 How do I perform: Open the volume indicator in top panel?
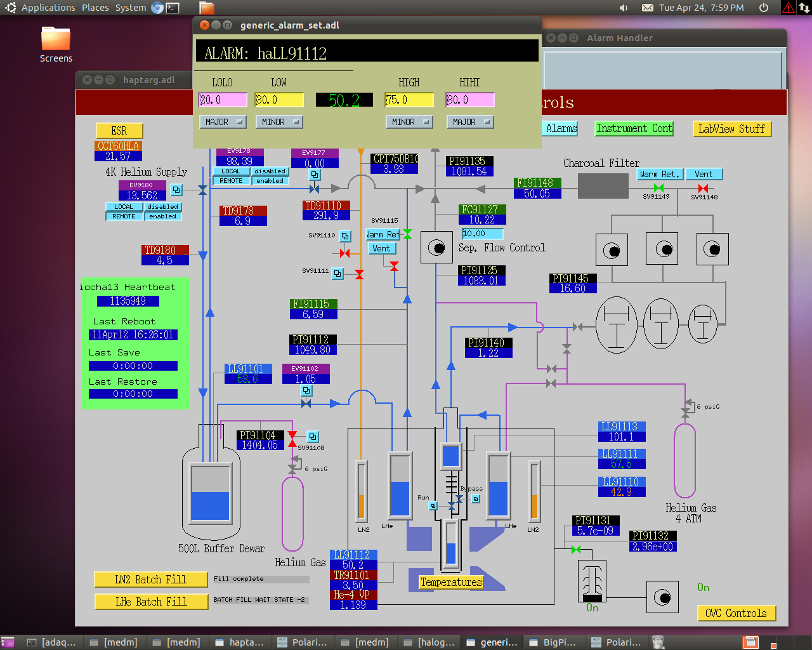point(624,8)
